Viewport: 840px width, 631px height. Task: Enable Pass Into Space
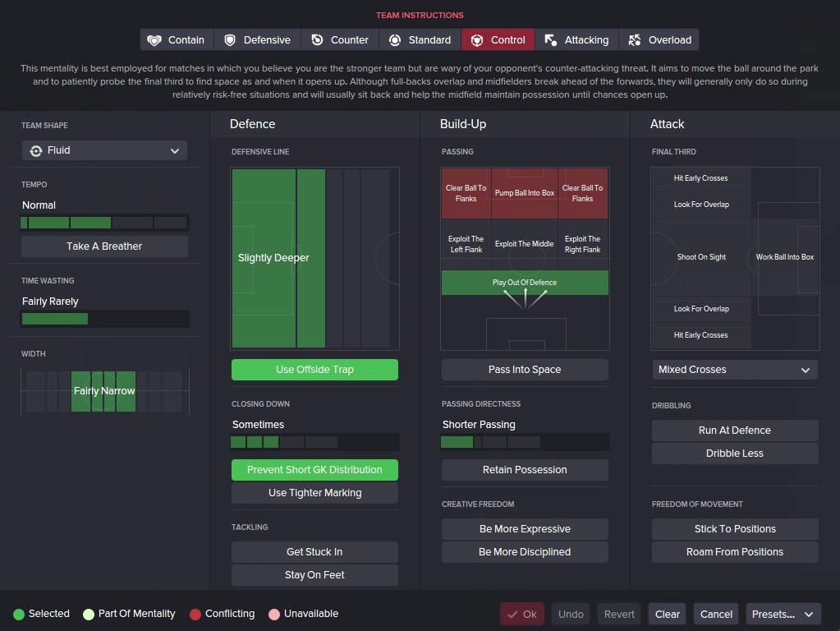tap(525, 370)
